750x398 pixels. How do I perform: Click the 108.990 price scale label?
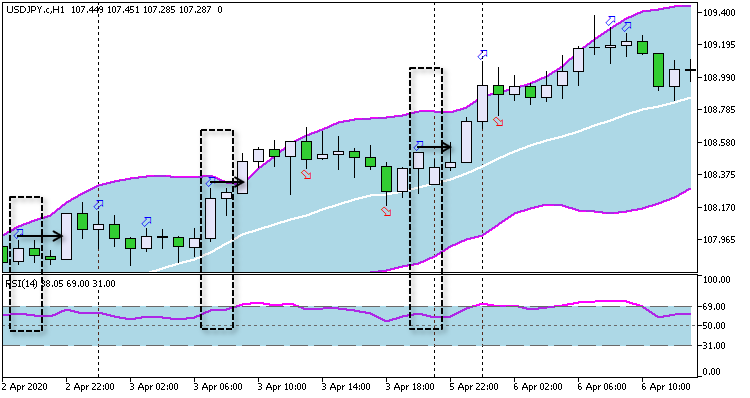point(719,77)
